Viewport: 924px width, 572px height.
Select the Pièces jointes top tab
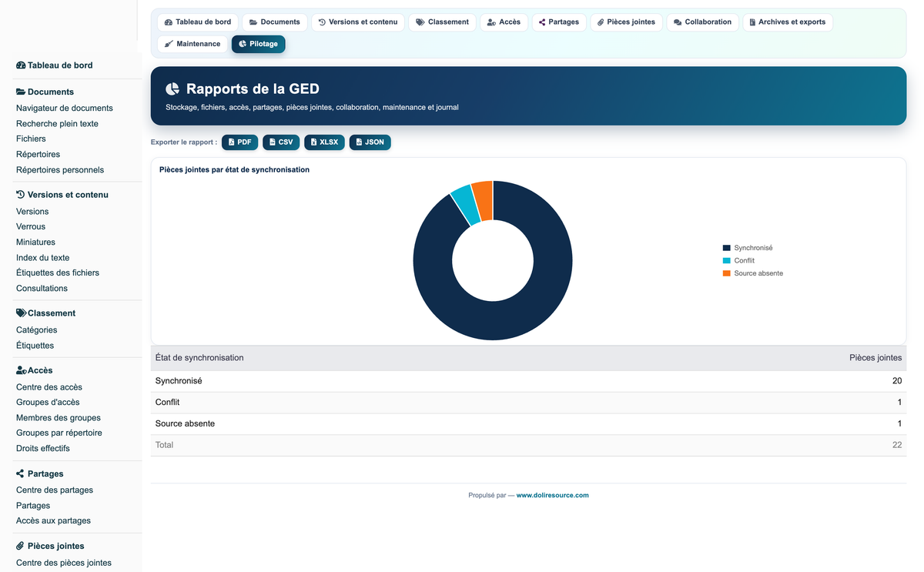(626, 22)
